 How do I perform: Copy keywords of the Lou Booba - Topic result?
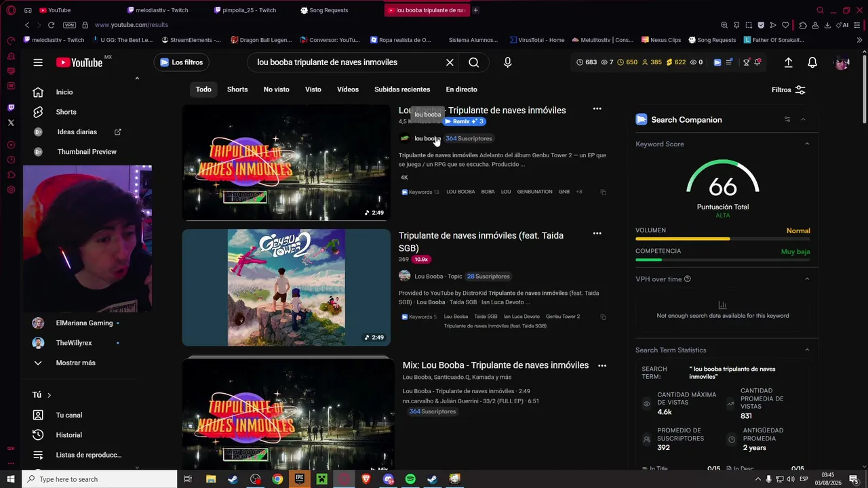tap(603, 317)
